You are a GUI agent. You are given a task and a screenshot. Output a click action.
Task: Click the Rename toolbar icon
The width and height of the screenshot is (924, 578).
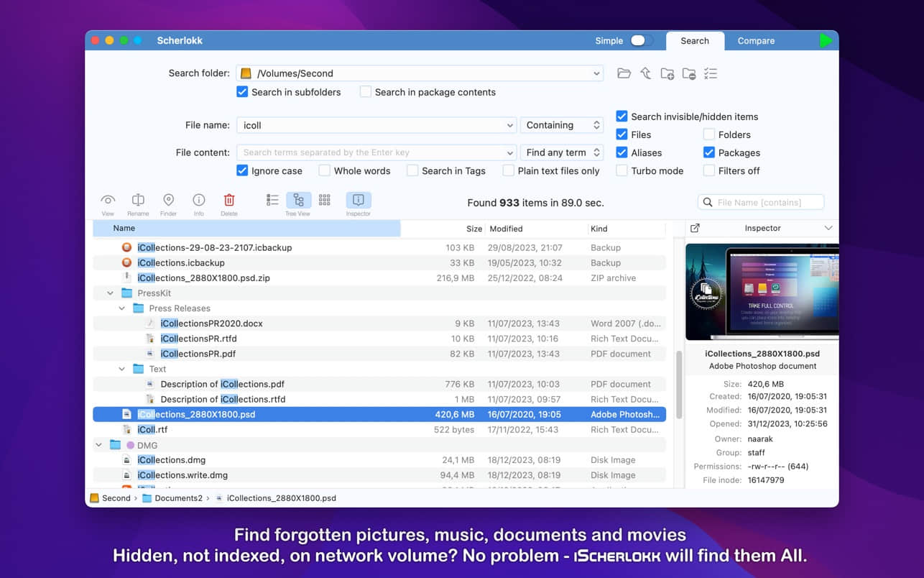coord(138,201)
